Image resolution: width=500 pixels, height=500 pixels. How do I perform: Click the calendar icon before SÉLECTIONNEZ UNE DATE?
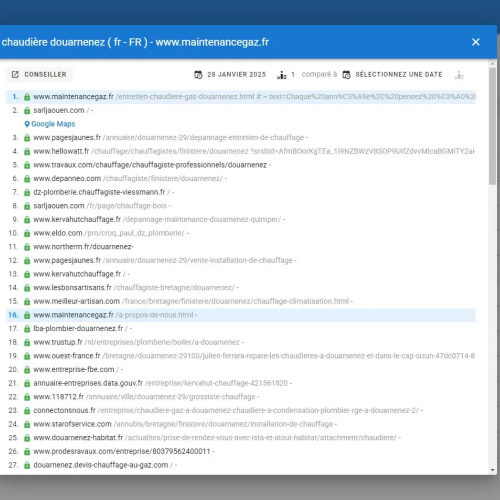347,75
